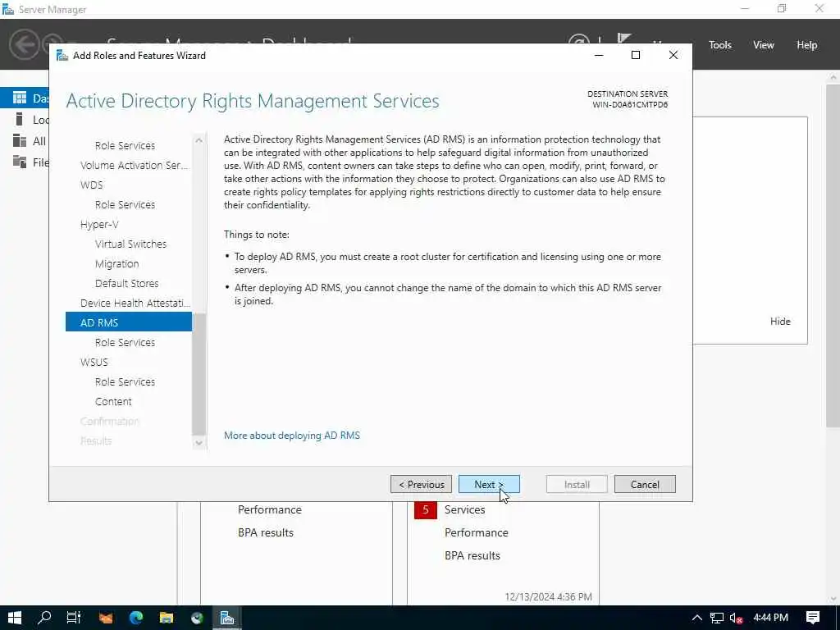The image size is (840, 630).
Task: Select the WDS step in wizard navigation
Action: coord(92,185)
